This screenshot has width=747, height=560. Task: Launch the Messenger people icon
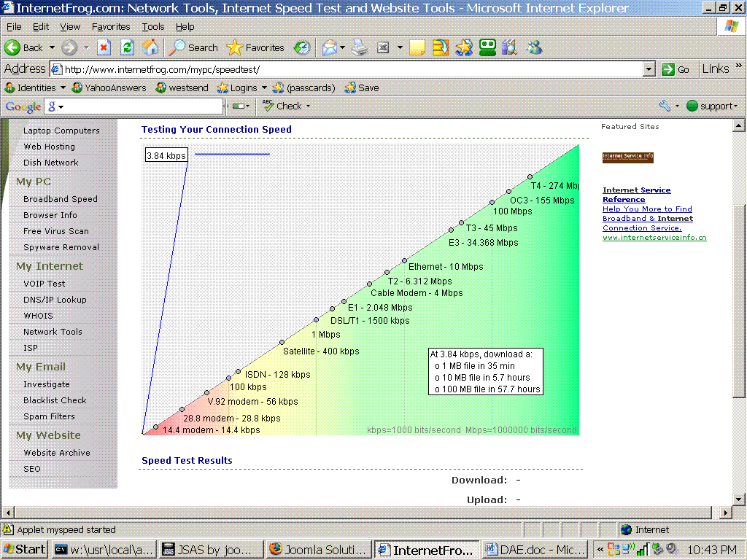tap(534, 47)
